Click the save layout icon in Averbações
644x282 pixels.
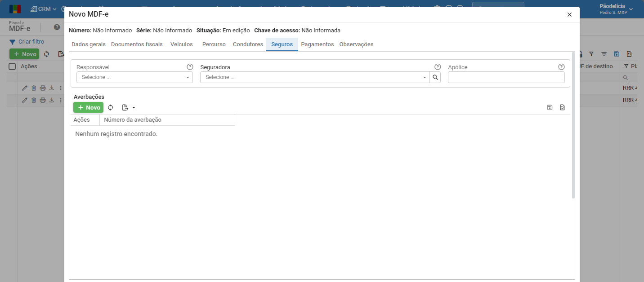550,108
